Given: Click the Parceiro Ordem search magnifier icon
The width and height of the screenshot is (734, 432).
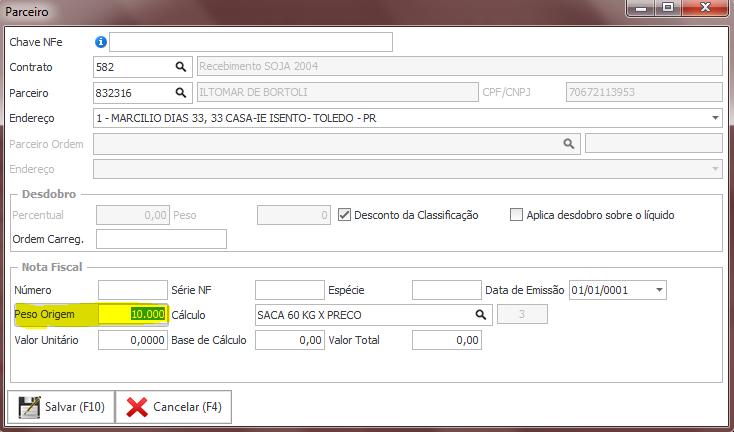Looking at the screenshot, I should 568,144.
